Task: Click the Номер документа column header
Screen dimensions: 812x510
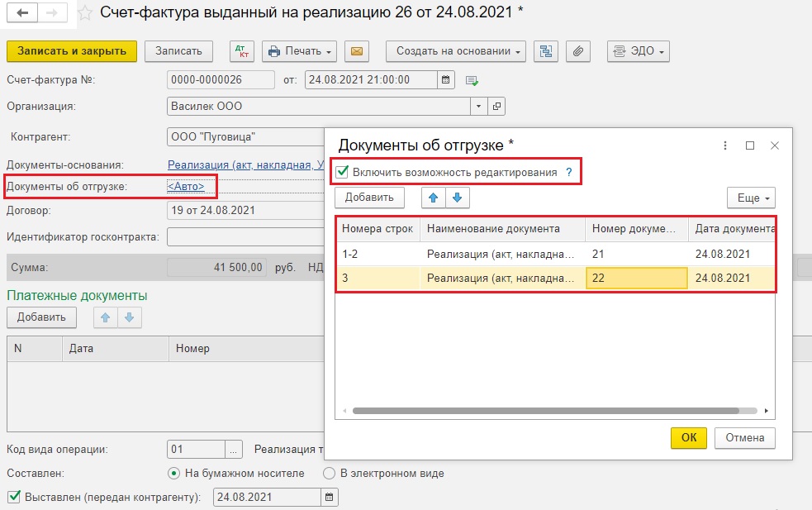Action: tap(636, 229)
